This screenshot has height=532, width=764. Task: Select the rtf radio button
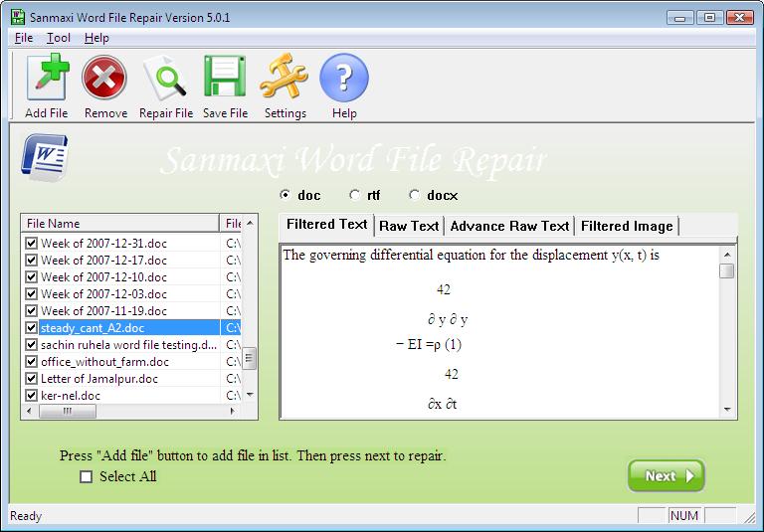(x=354, y=195)
